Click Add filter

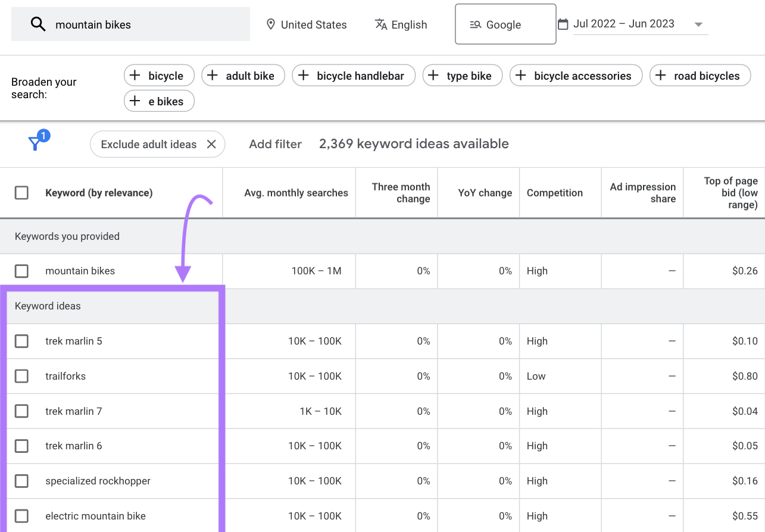click(x=276, y=144)
